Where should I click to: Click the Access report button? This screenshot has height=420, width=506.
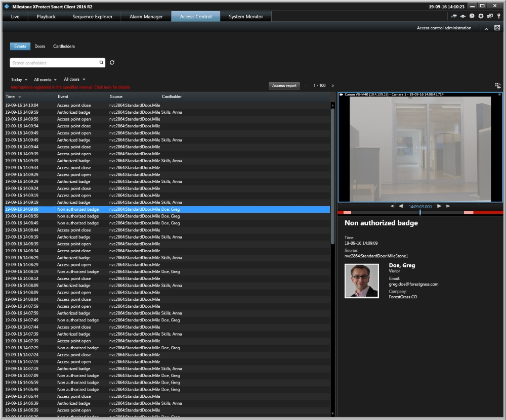click(x=284, y=85)
